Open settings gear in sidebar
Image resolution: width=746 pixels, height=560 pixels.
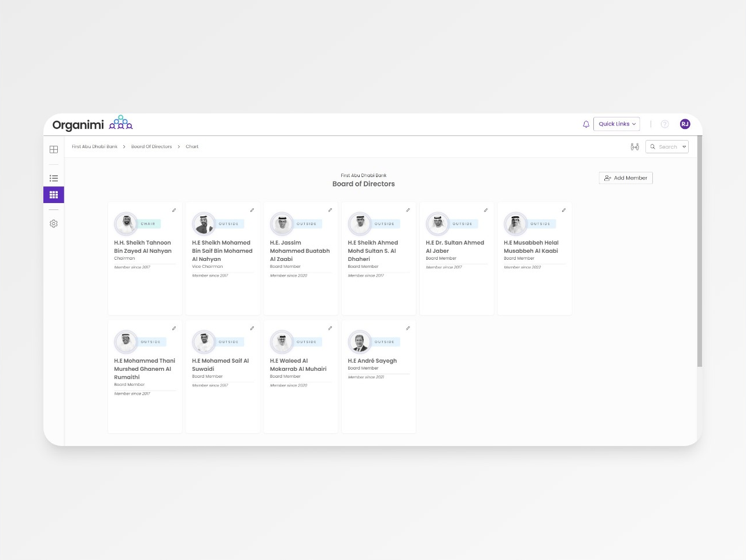click(x=54, y=223)
